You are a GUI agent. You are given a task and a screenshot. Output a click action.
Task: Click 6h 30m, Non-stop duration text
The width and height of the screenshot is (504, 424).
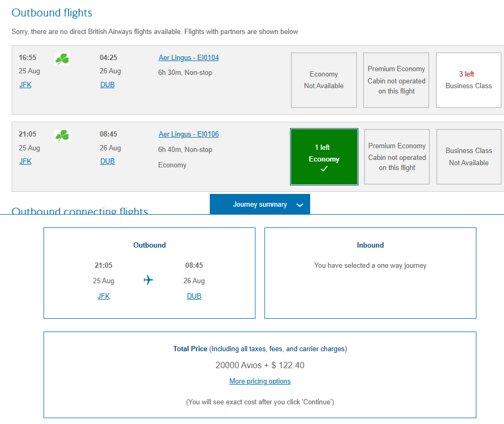point(185,73)
